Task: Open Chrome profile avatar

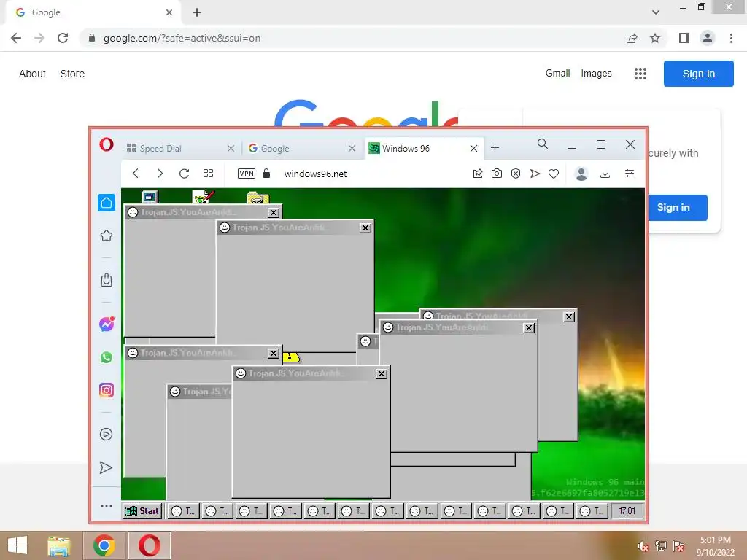Action: pyautogui.click(x=708, y=38)
